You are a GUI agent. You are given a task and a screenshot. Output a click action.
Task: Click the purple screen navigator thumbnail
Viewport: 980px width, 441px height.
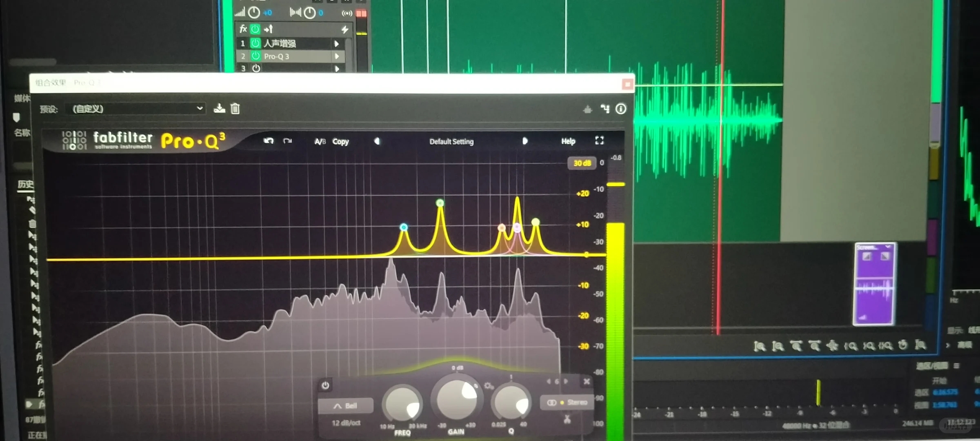point(874,284)
